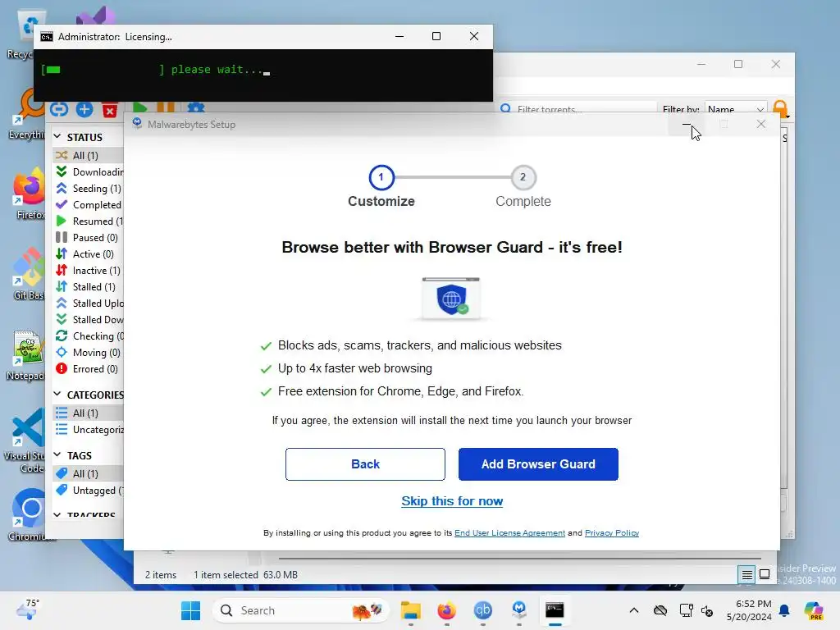
Task: Click qBittorrent options gear icon
Action: (195, 107)
